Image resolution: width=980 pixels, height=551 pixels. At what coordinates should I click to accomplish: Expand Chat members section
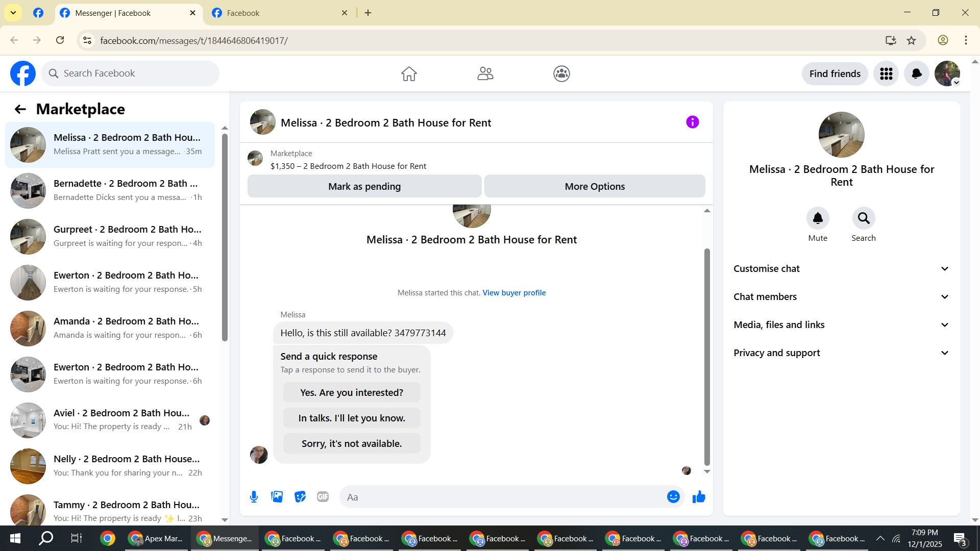coord(842,297)
